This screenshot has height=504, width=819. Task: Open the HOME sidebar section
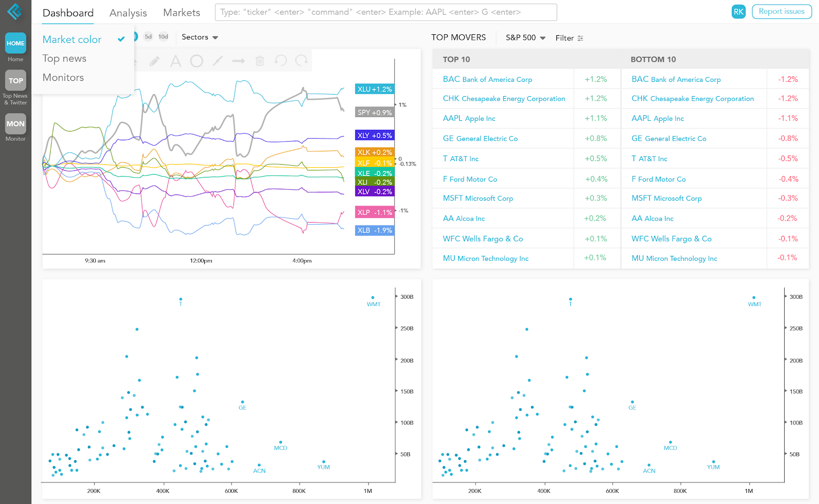click(15, 43)
